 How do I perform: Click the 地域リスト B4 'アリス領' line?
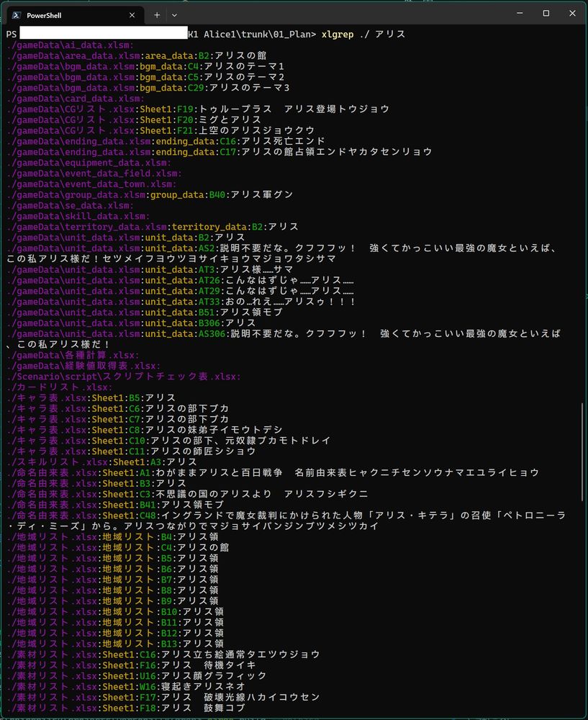coord(112,536)
